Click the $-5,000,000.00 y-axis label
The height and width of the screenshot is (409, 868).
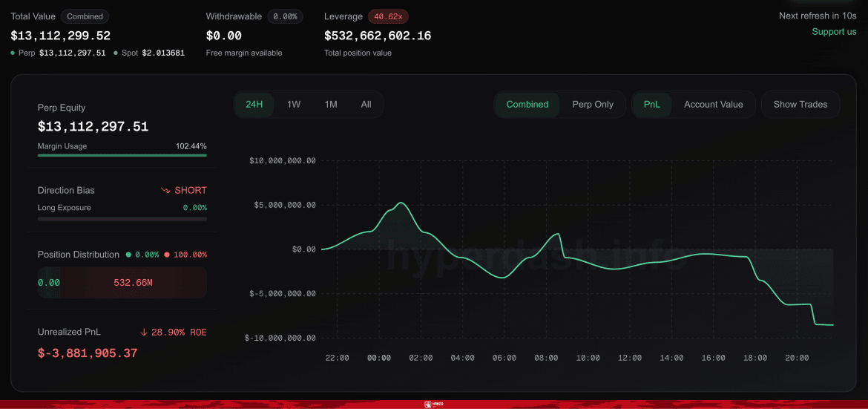(x=283, y=294)
